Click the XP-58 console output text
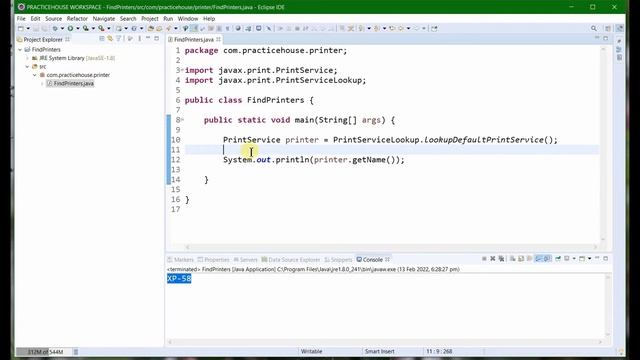 tap(179, 278)
